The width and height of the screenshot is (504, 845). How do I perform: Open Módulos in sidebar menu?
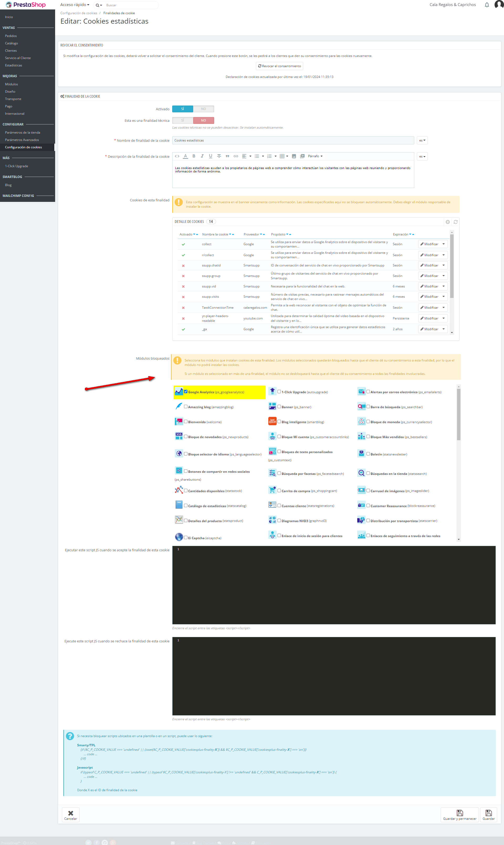coord(12,84)
